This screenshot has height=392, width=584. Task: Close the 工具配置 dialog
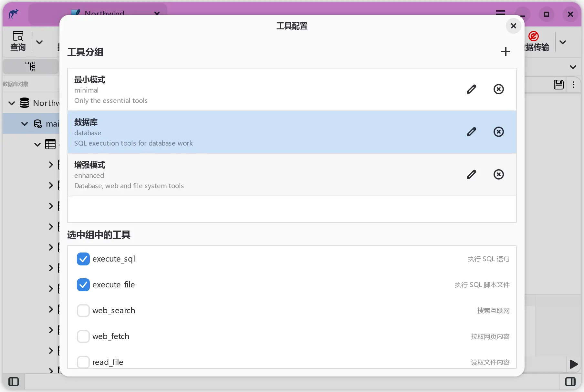pos(514,26)
